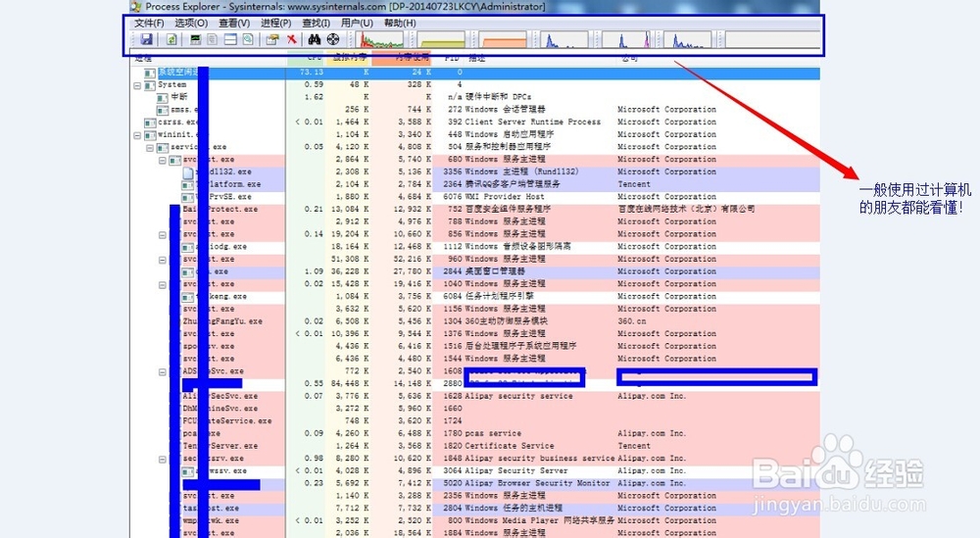This screenshot has width=980, height=538.
Task: Click the CPU usage mini graph
Action: pos(381,40)
